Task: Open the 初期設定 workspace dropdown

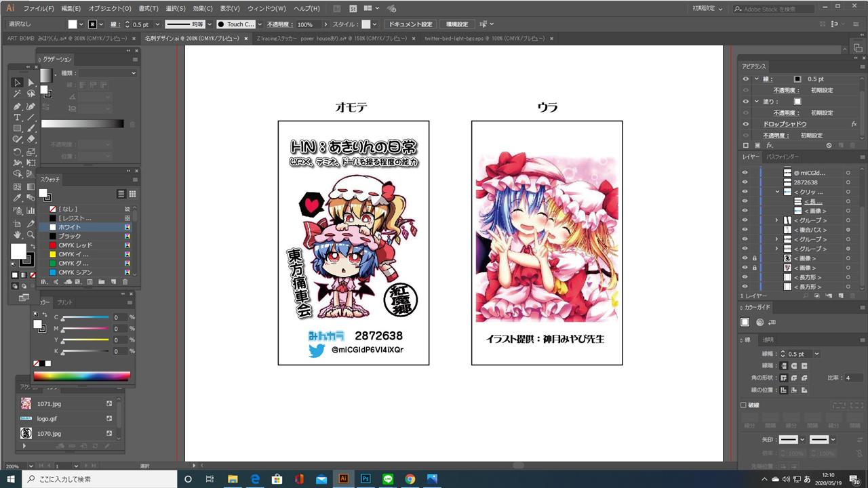Action: (x=707, y=8)
